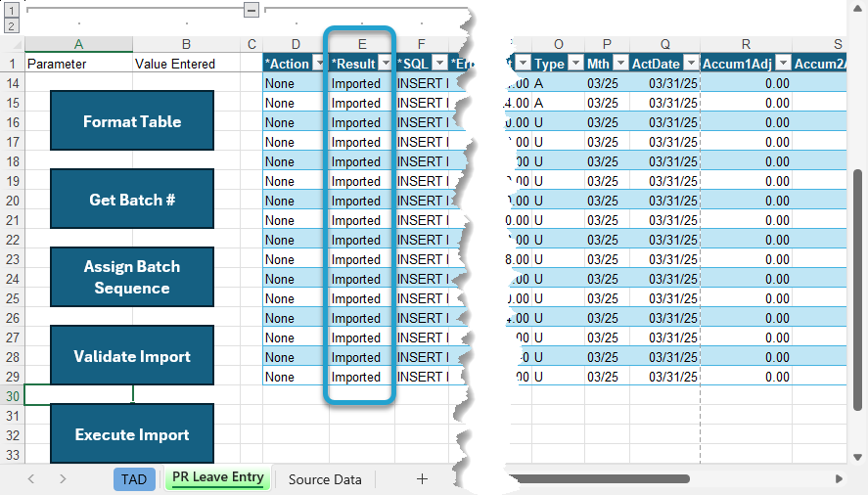Click the Type 'A' cell in row 15
This screenshot has width=868, height=495.
coord(558,103)
